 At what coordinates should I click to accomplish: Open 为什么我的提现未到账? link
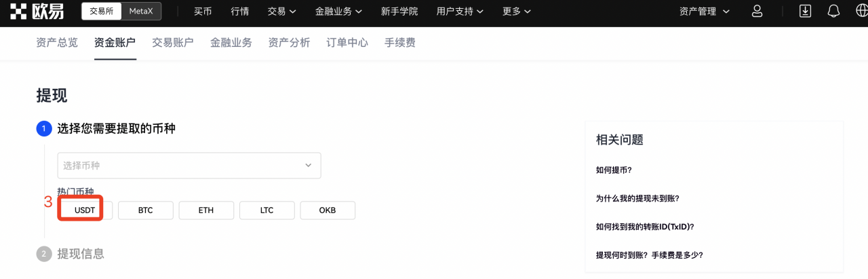pyautogui.click(x=637, y=198)
